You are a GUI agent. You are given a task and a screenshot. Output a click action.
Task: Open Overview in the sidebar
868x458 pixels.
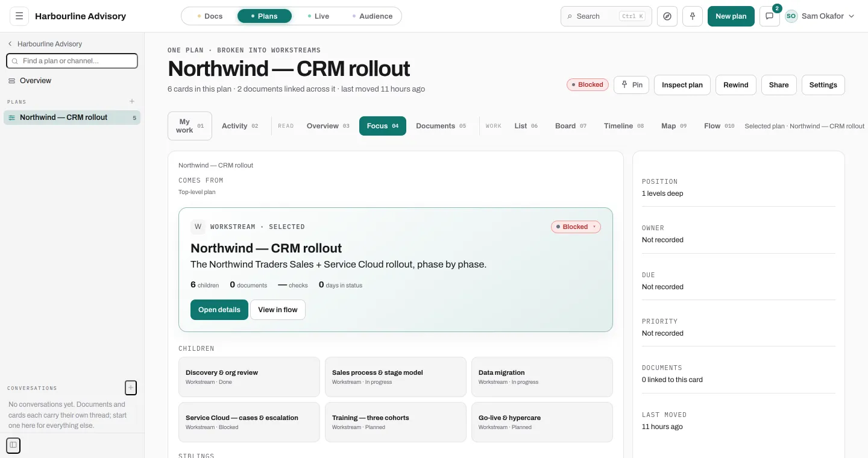click(x=72, y=81)
